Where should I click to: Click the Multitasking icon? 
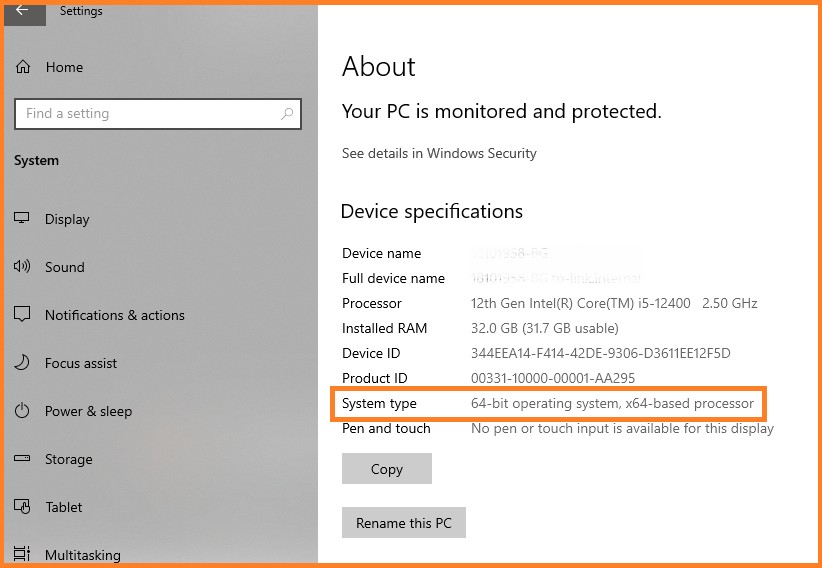point(23,555)
